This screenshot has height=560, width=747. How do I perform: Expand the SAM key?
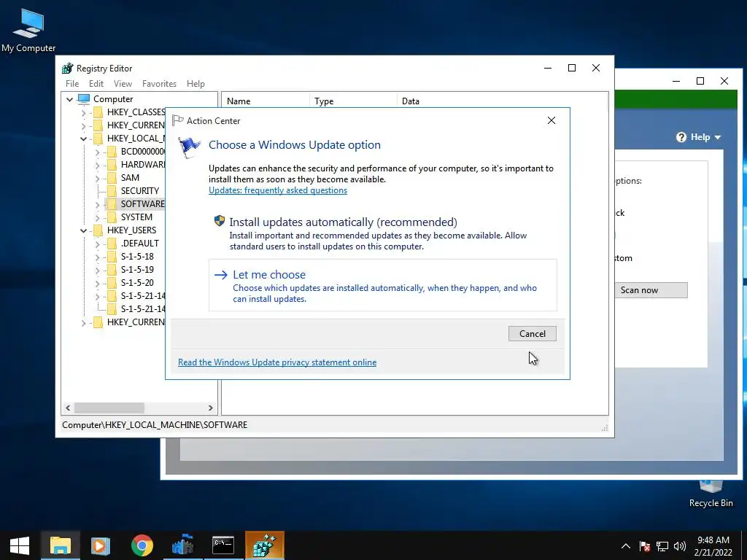pos(97,178)
